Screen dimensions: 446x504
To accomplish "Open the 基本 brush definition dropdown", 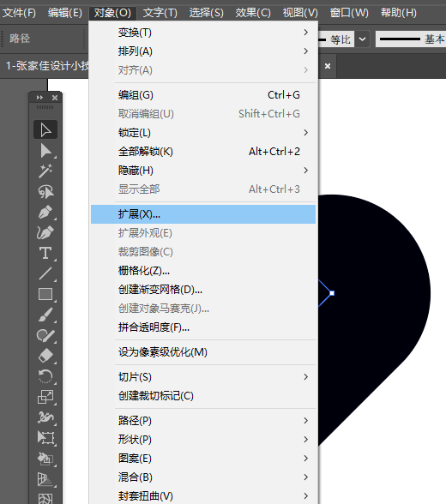I will tap(411, 39).
